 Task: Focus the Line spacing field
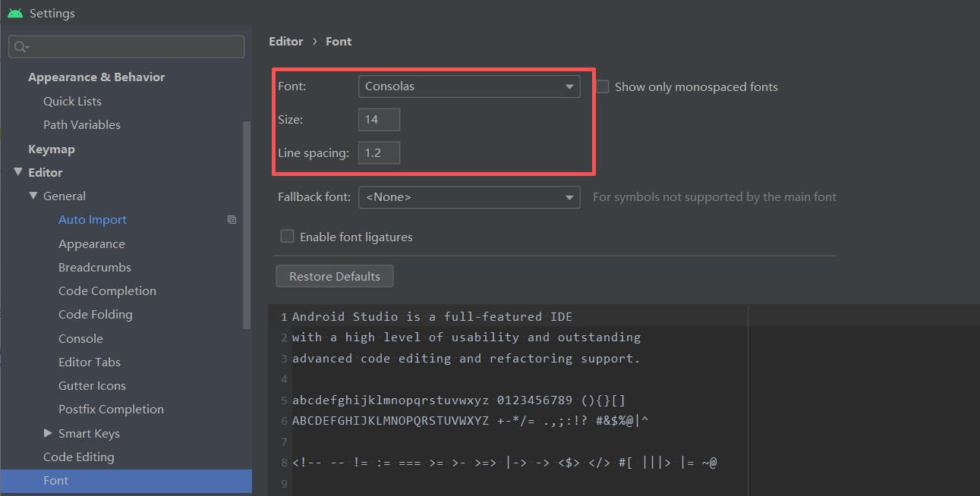click(379, 153)
